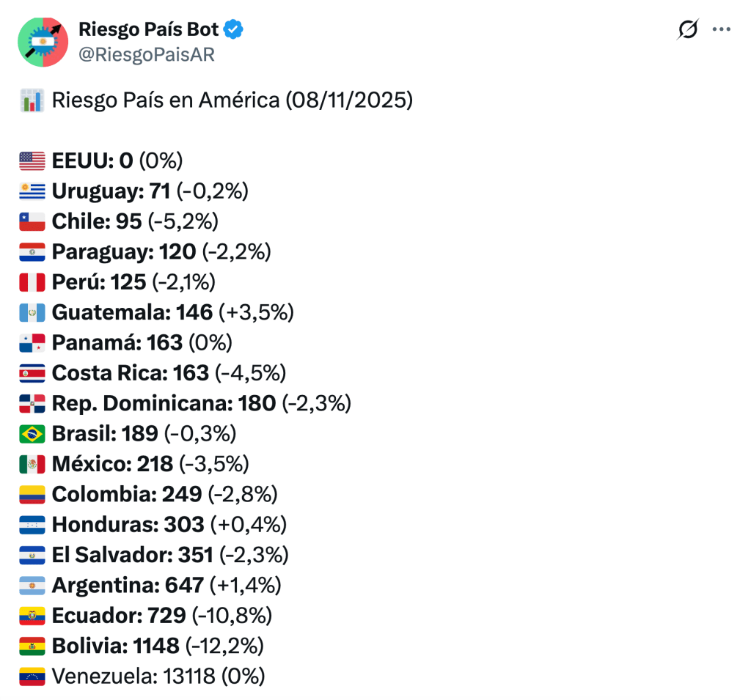Click the Colombia flag icon

coord(32,495)
